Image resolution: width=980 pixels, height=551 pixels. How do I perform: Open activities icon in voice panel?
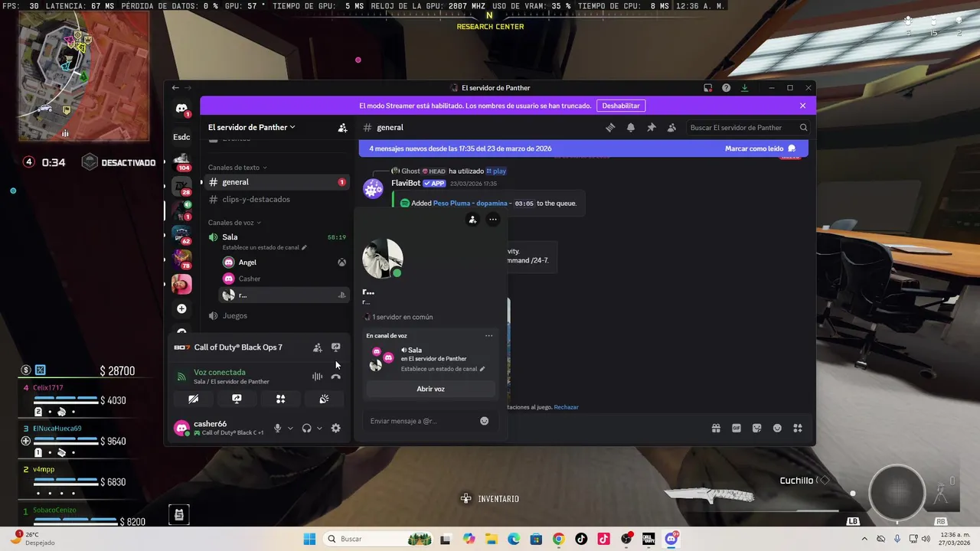coord(280,399)
